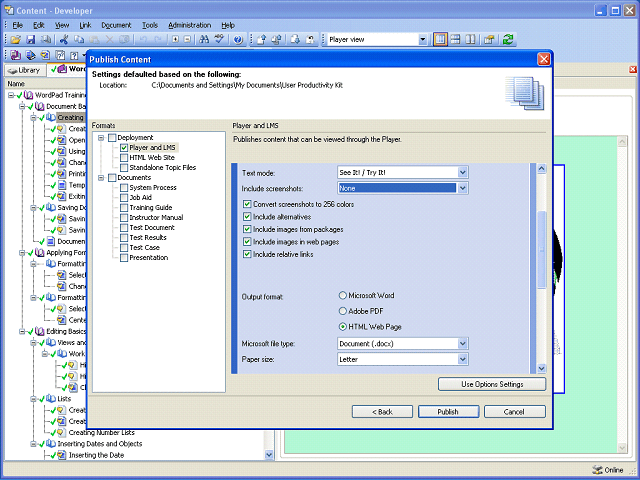Click the question frame icon in lower toolbar

click(60, 55)
